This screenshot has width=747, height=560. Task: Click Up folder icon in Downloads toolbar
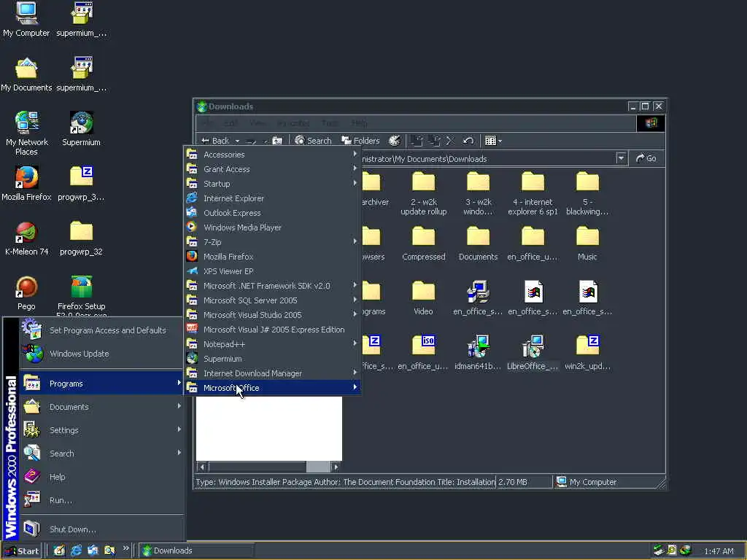click(277, 141)
